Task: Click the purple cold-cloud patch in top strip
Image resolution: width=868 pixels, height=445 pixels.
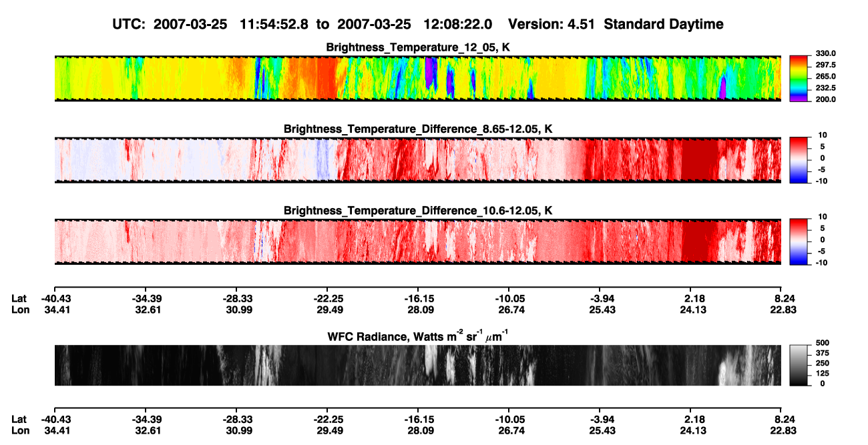Action: 431,72
